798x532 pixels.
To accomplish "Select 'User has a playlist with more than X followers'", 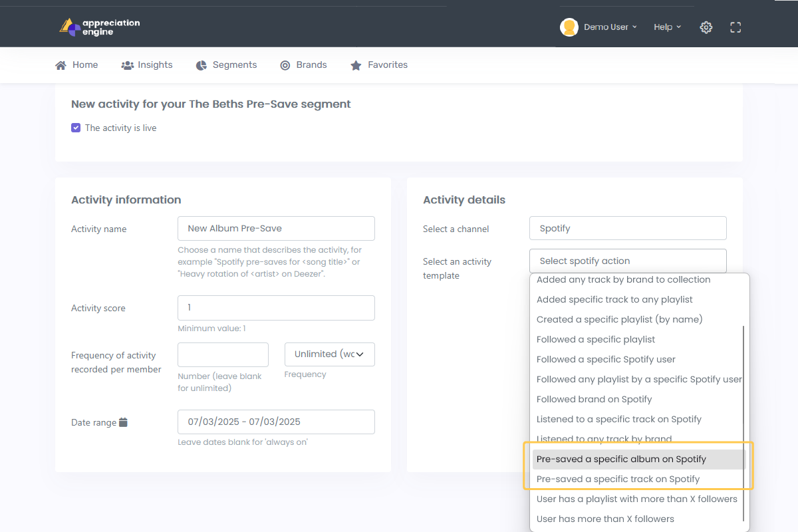I will click(638, 499).
